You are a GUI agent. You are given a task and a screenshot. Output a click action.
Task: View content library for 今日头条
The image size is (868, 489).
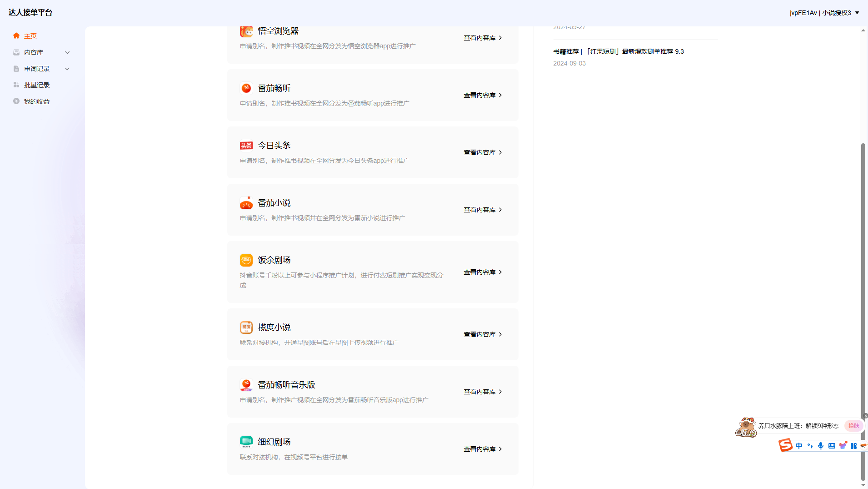(483, 152)
